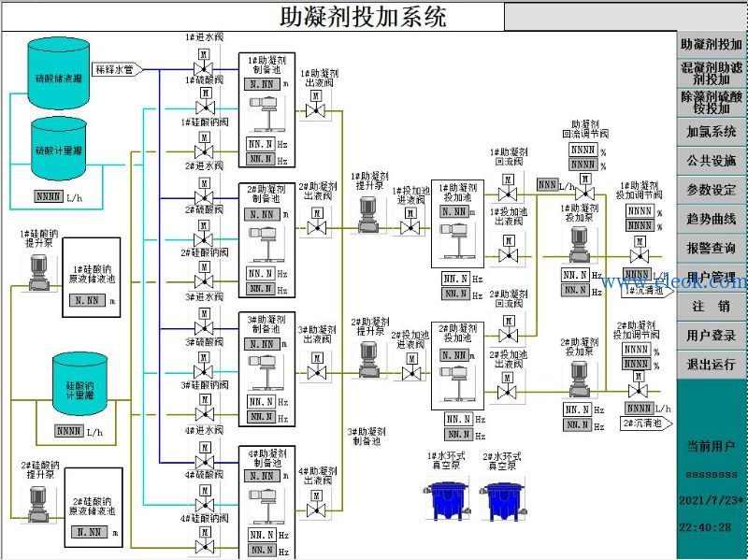The image size is (748, 560).
Task: Switch to 混凝剂助滤剂投加 page
Action: 711,74
